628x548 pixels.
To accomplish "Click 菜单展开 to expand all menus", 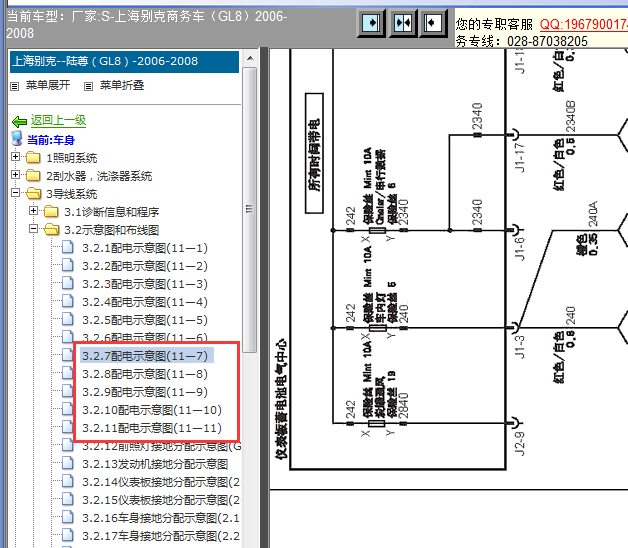I will [x=48, y=85].
